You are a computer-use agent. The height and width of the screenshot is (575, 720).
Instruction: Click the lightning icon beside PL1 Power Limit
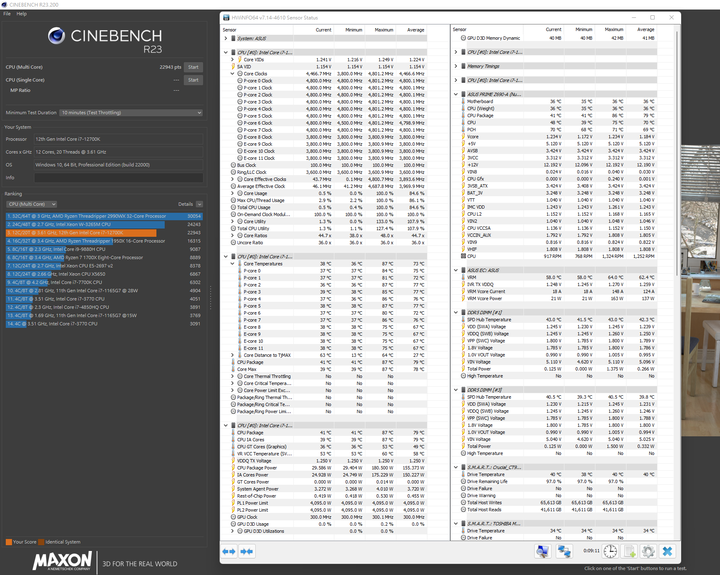coord(233,503)
